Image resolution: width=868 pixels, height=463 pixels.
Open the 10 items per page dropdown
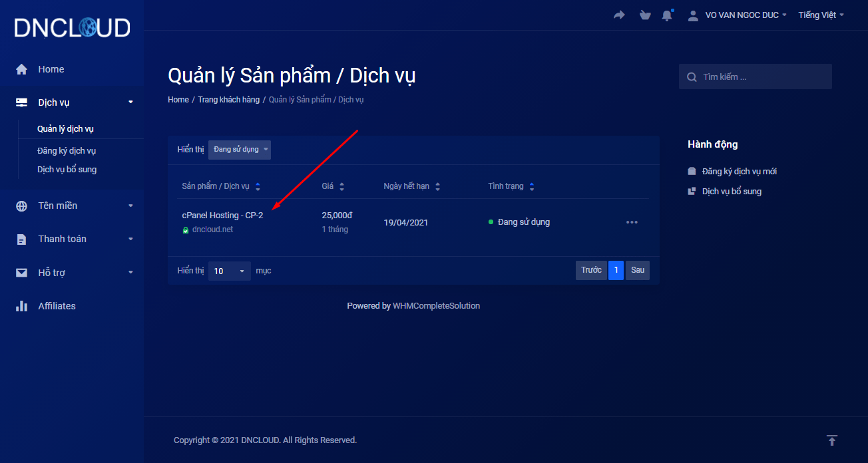click(x=230, y=271)
